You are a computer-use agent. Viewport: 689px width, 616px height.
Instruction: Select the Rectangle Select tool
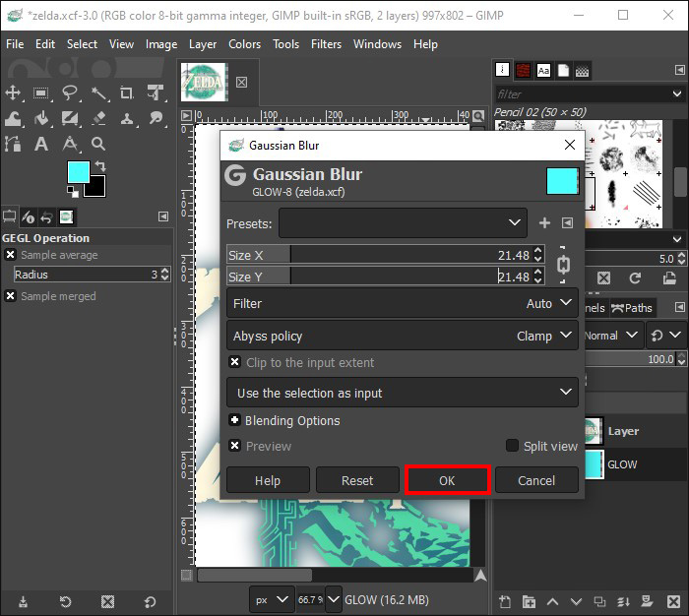coord(41,92)
